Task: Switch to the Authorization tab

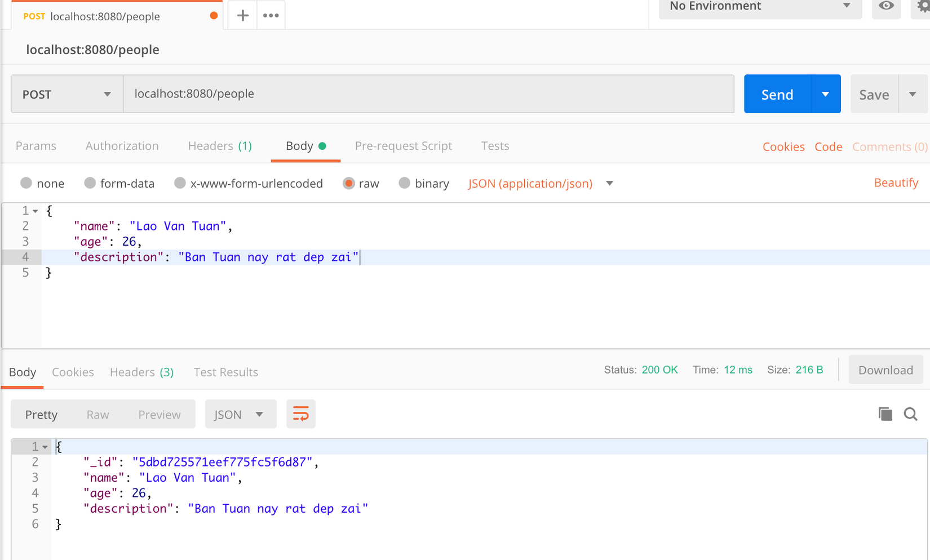Action: coord(122,146)
